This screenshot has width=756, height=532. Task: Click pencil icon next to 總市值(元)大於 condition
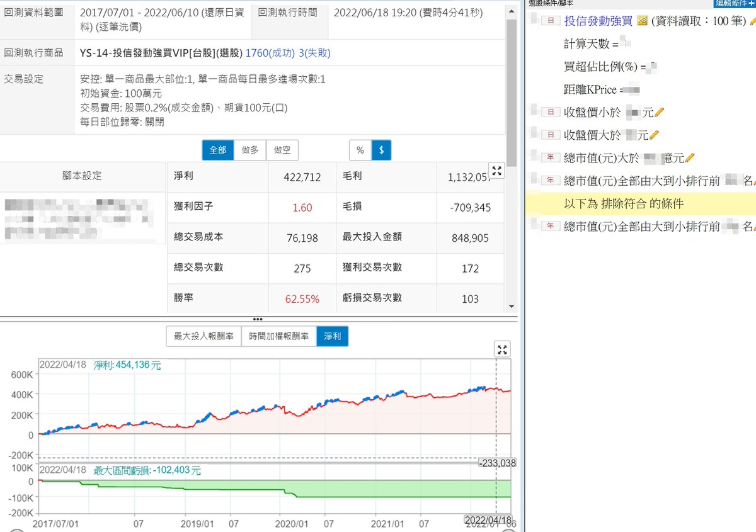[689, 158]
